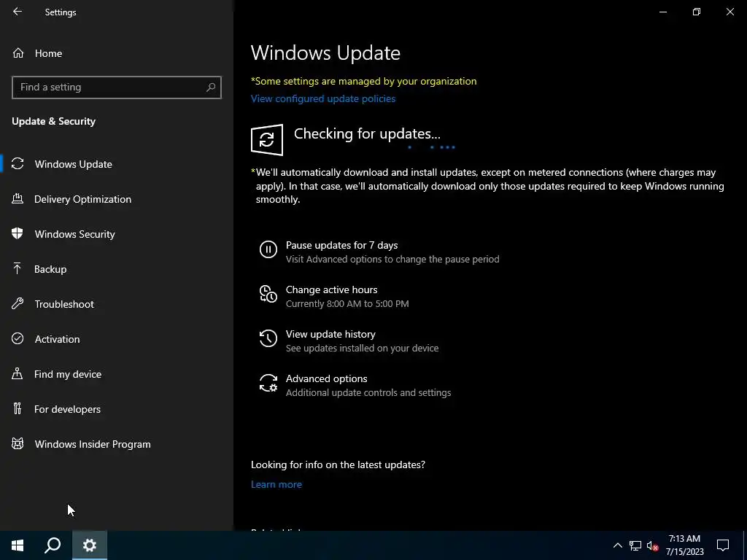Click the search magnifier in Find a setting
The image size is (747, 560).
(211, 87)
